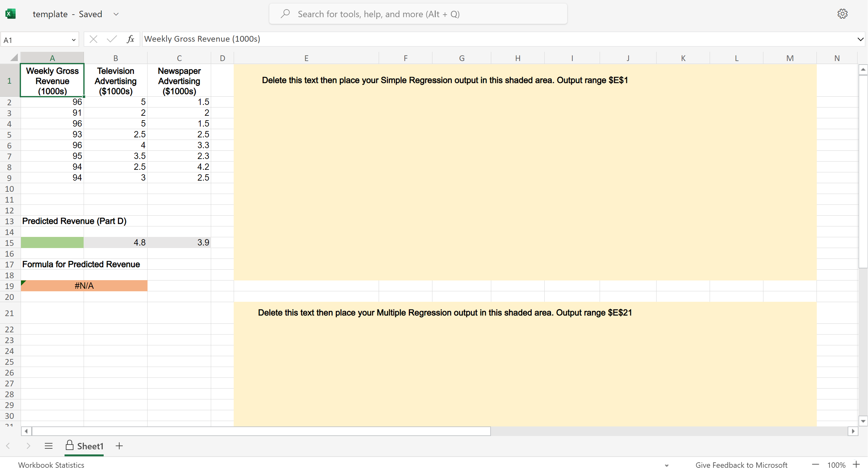868x470 pixels.
Task: Open Workbook Statistics
Action: coord(51,465)
